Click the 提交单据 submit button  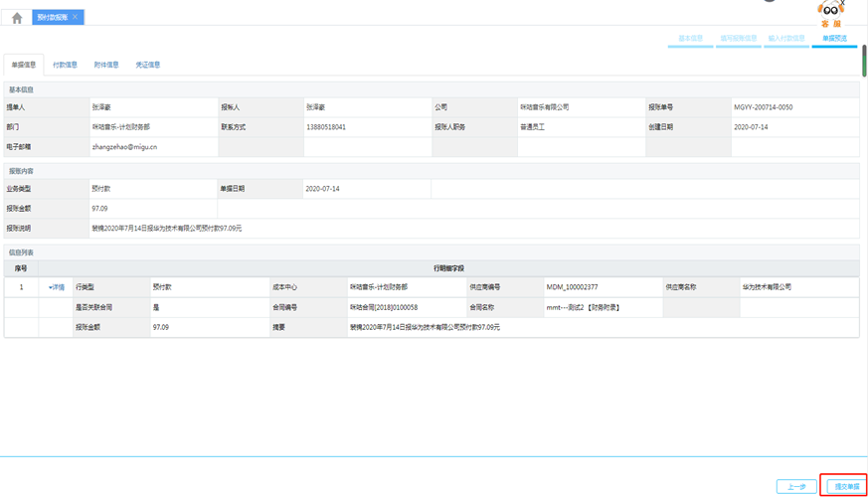847,486
